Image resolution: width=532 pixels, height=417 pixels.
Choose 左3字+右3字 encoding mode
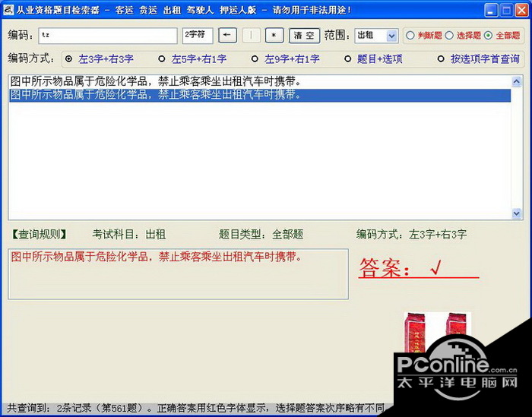pos(68,59)
